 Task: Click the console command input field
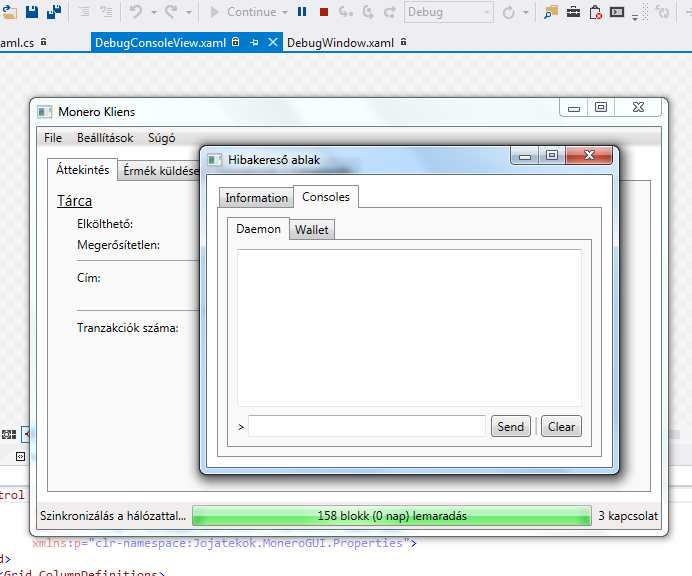pyautogui.click(x=367, y=427)
